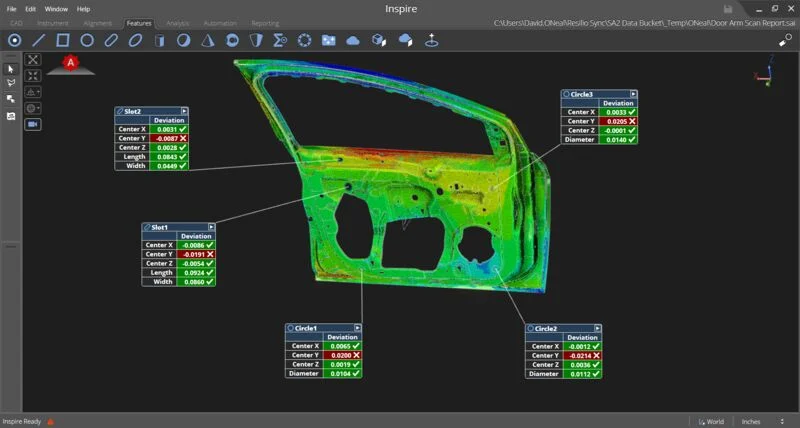Screen dimensions: 800x428
Task: Click Circle2 Center Y value -0.0214
Action: click(x=582, y=356)
